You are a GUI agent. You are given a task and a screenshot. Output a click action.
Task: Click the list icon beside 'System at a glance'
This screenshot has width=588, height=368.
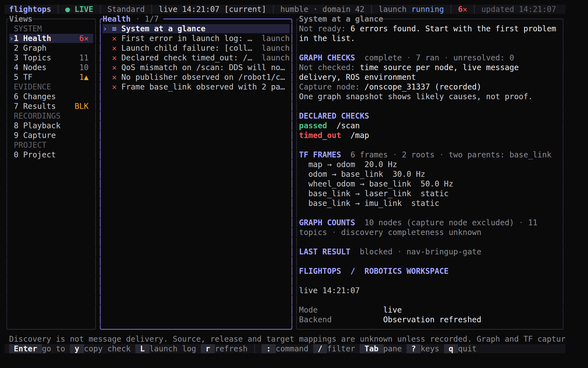(114, 29)
